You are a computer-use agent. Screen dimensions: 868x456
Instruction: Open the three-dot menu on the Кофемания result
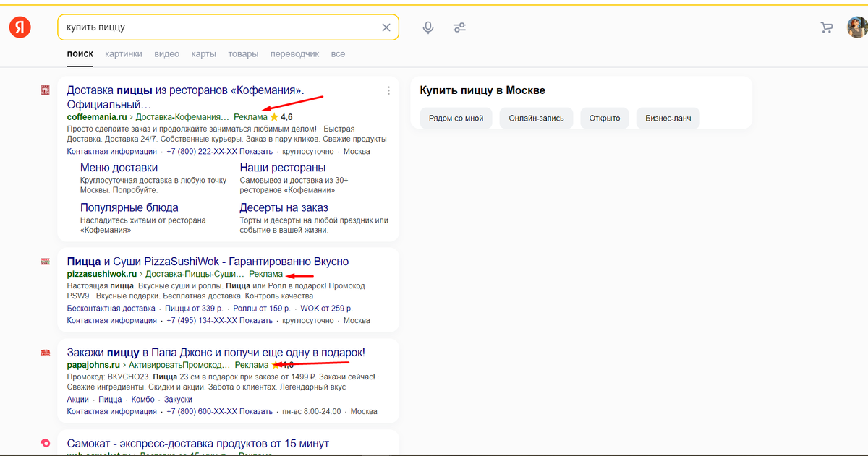tap(388, 90)
